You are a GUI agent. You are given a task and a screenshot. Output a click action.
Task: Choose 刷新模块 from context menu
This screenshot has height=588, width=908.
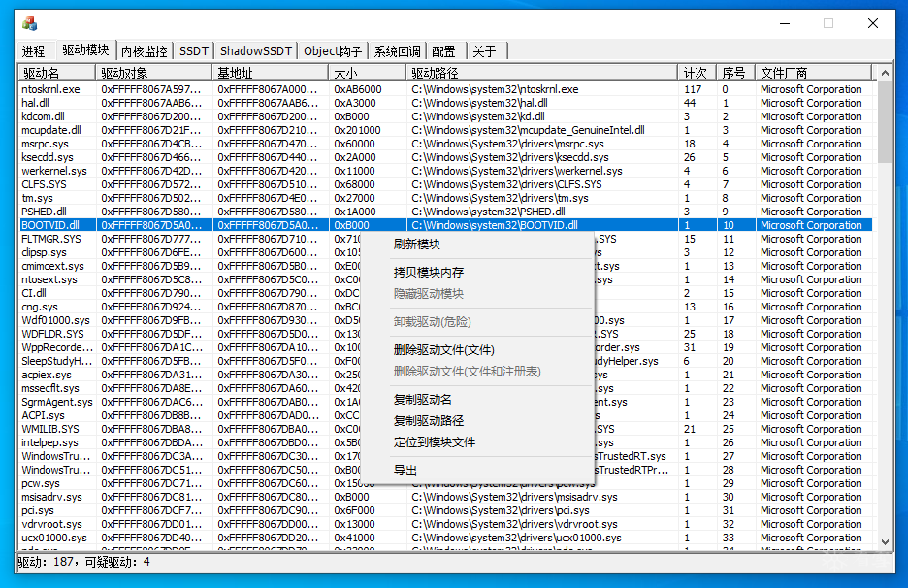[477, 245]
